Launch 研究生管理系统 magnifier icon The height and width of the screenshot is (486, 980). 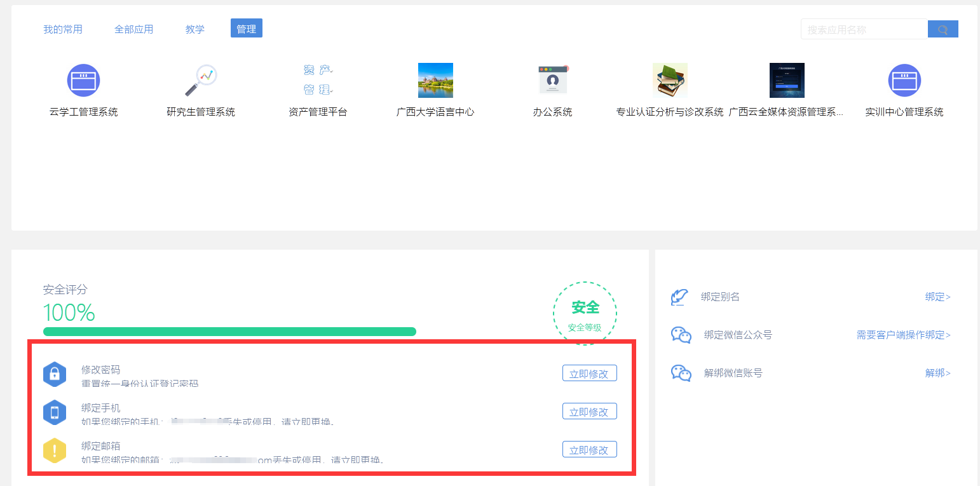[201, 81]
